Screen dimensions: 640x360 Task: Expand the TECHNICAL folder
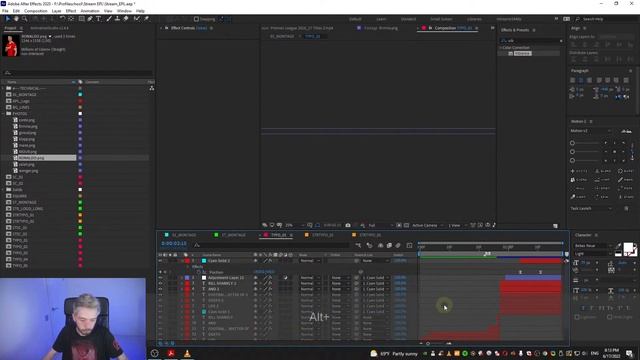[3, 88]
